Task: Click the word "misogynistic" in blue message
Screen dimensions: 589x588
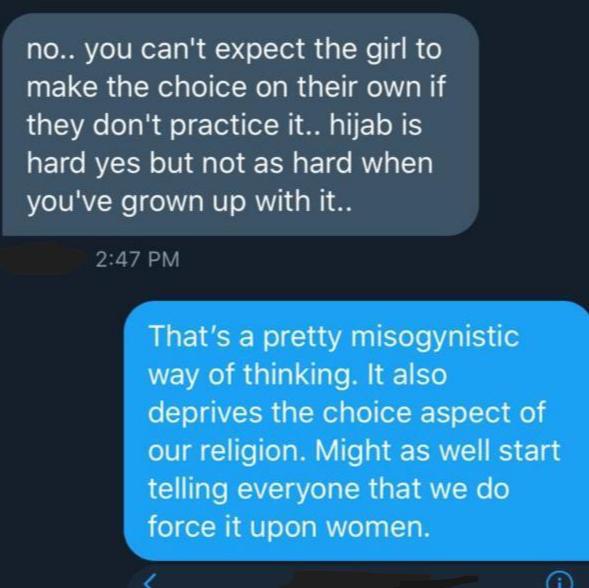Action: (435, 338)
